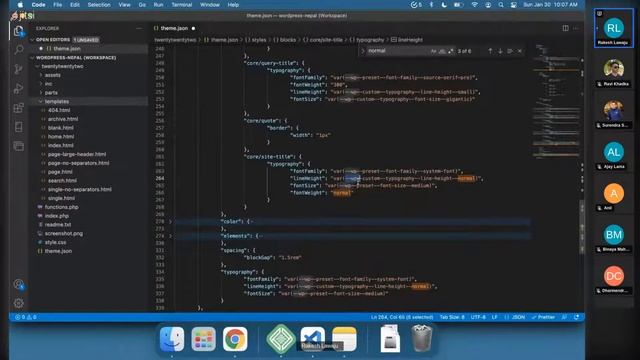This screenshot has height=360, width=640.
Task: Expand the folded "color" block at line 270
Action: click(171, 222)
